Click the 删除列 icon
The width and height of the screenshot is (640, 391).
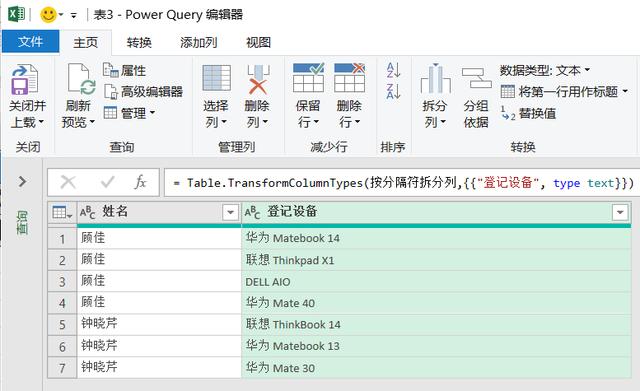click(x=258, y=79)
